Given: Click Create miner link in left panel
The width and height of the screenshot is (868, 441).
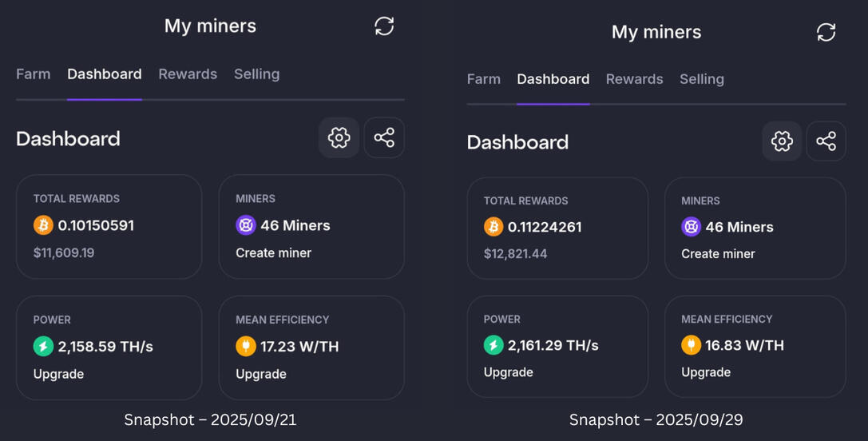Looking at the screenshot, I should click(273, 253).
